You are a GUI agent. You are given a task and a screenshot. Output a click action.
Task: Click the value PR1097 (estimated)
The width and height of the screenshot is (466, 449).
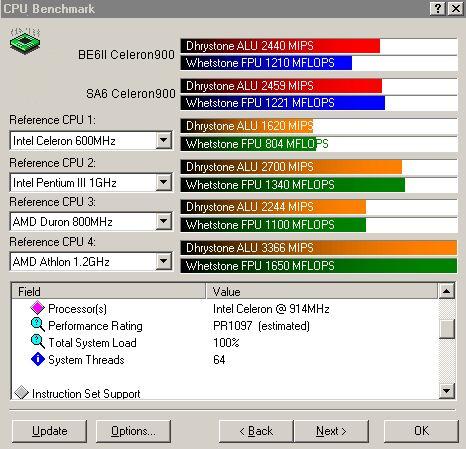[x=261, y=326]
